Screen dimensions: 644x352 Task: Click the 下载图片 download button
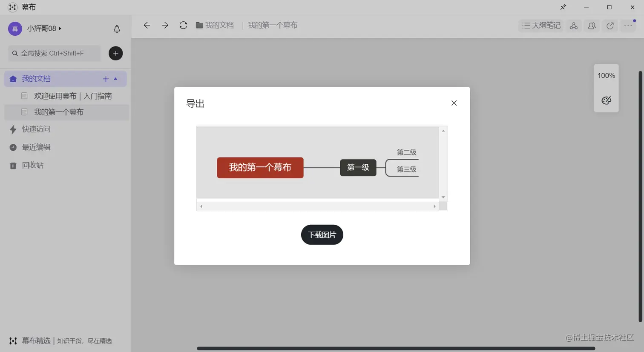pyautogui.click(x=322, y=235)
